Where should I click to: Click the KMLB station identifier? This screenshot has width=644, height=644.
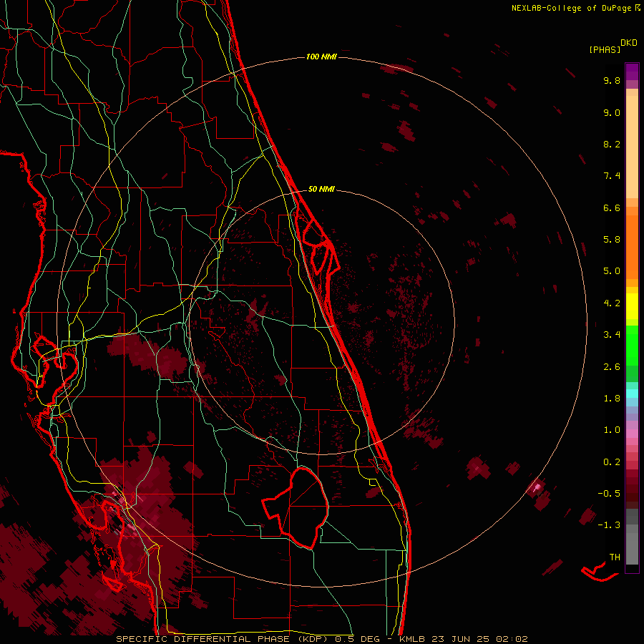click(x=412, y=639)
